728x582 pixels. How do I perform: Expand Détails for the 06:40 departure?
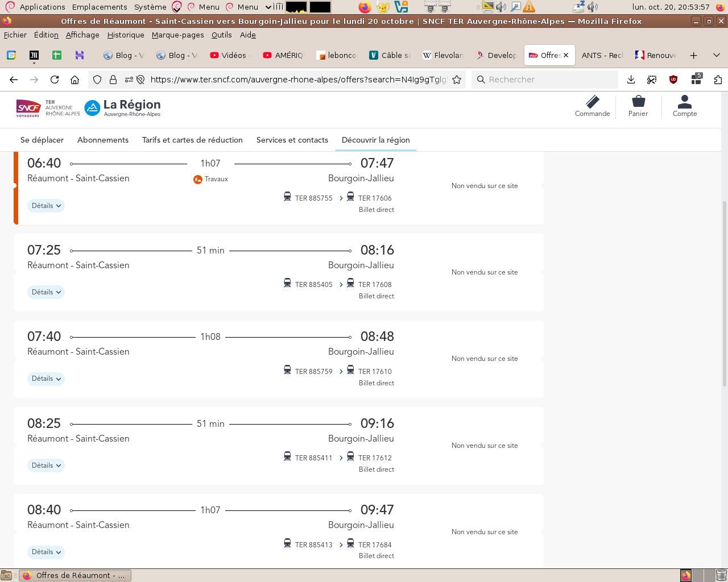tap(46, 206)
